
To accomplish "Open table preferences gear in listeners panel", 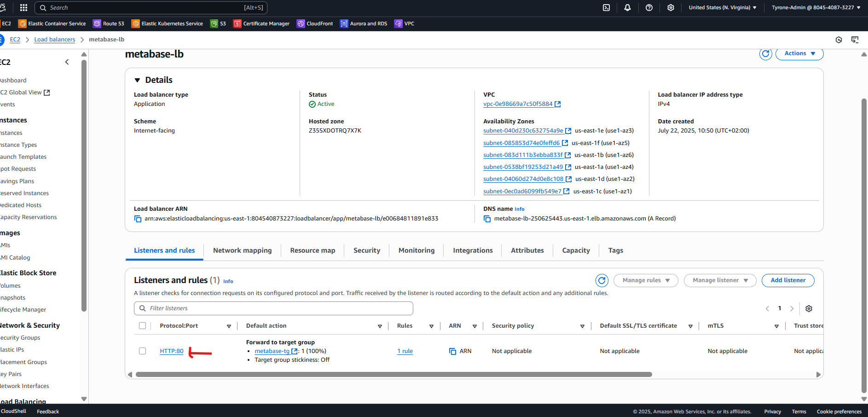I will 809,308.
